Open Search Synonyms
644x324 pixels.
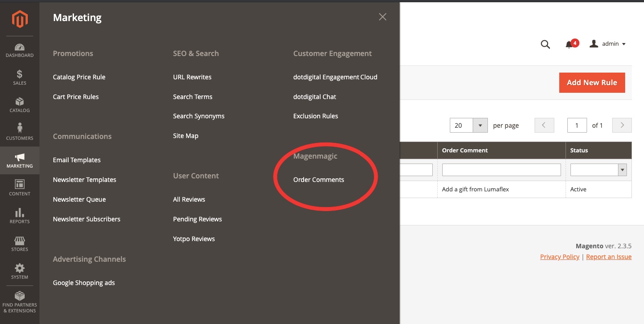click(199, 116)
